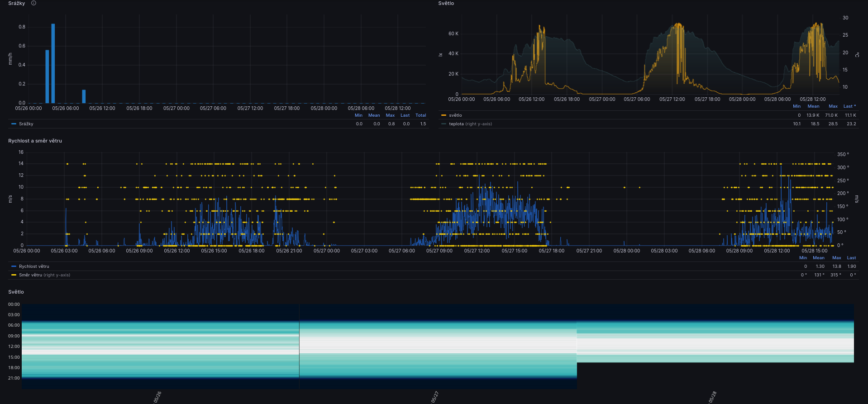Click the info icon beside Srážky title
Viewport: 868px width, 404px height.
click(x=33, y=3)
